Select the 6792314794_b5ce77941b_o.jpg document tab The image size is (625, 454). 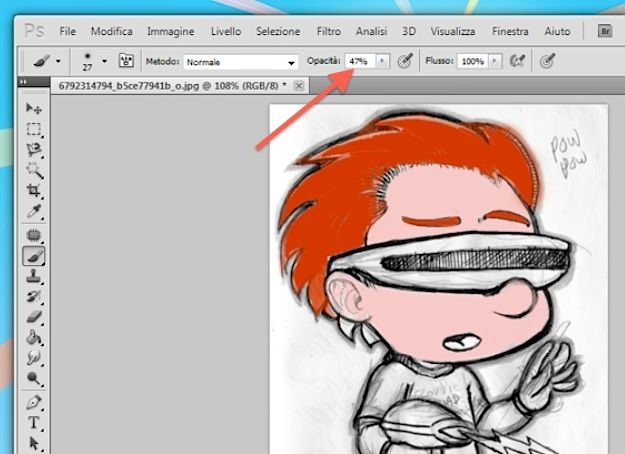coord(172,85)
